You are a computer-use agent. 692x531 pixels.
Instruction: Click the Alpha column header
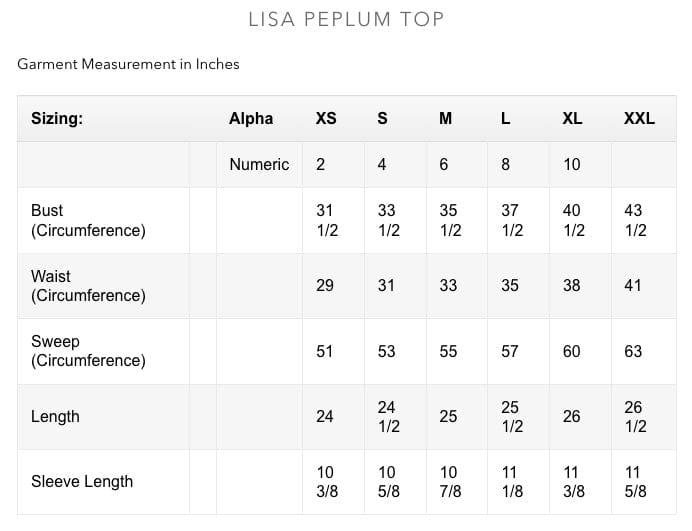tap(251, 118)
